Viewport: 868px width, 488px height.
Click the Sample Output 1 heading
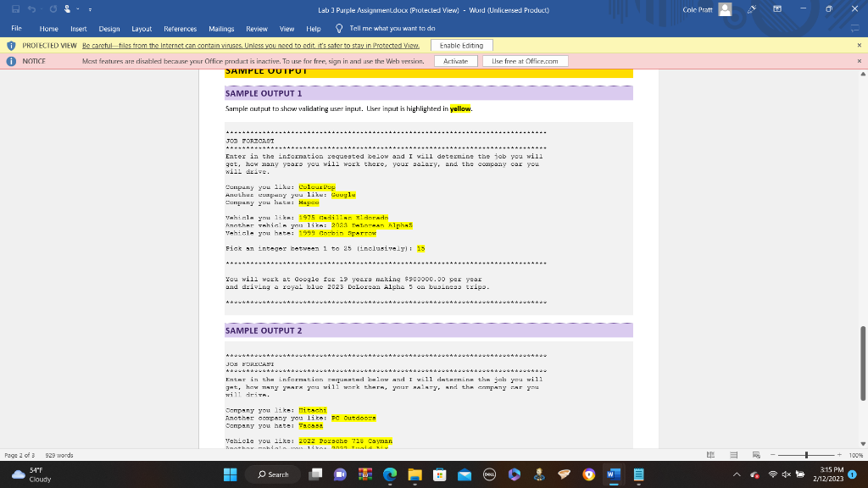point(264,93)
